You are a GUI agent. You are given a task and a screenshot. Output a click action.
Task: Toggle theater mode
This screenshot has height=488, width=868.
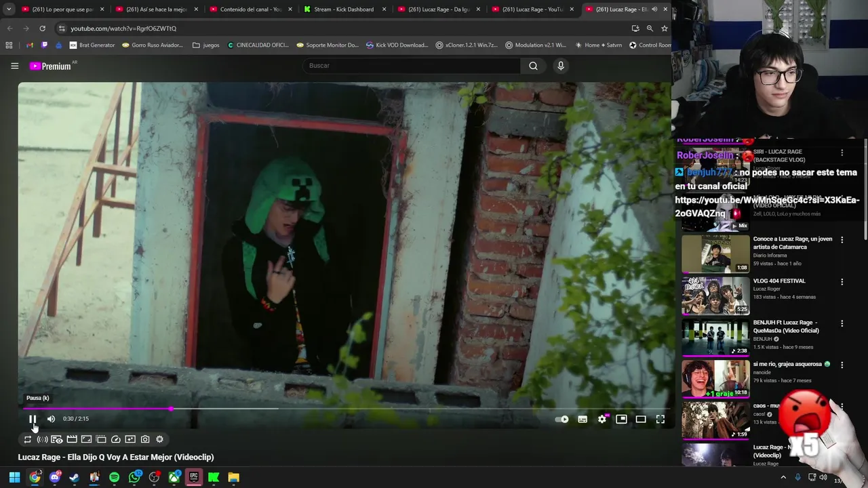pyautogui.click(x=641, y=420)
